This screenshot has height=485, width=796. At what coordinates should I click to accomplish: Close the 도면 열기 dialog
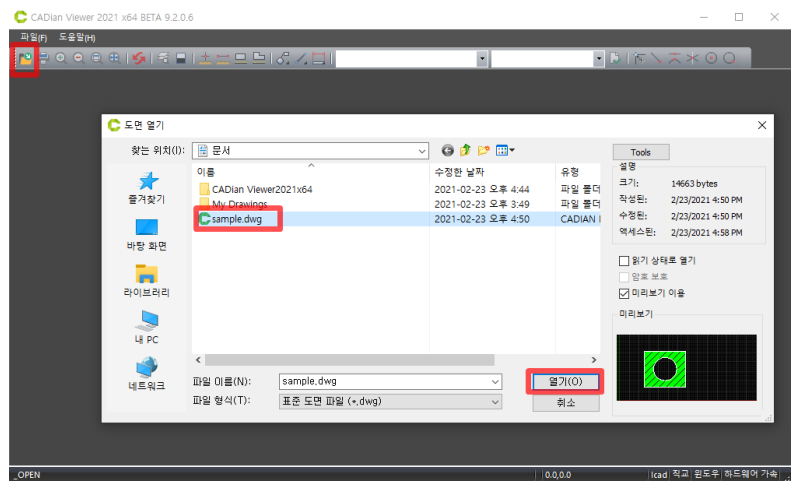pyautogui.click(x=761, y=125)
